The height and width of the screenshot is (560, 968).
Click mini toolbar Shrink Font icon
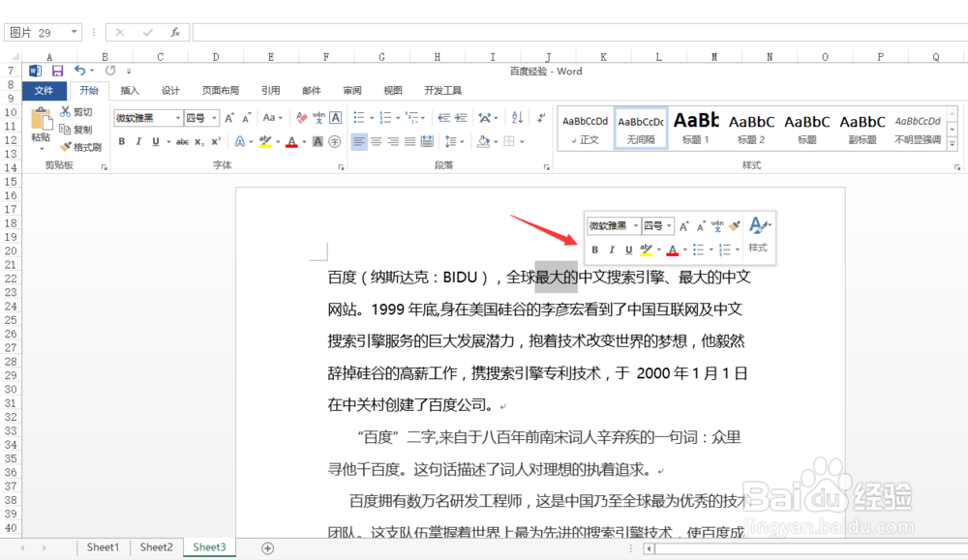[701, 227]
